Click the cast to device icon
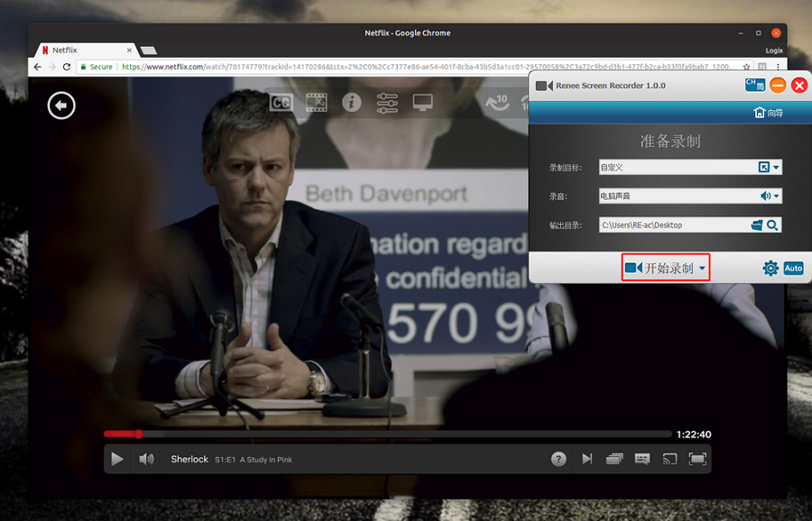Screen dimensions: 812x521 (x=669, y=459)
